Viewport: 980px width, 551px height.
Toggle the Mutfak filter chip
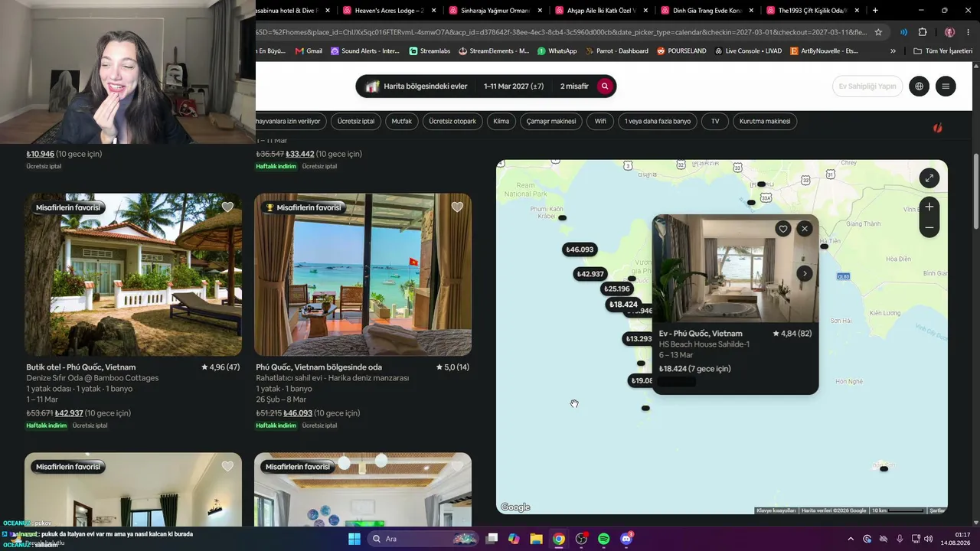[x=402, y=121]
